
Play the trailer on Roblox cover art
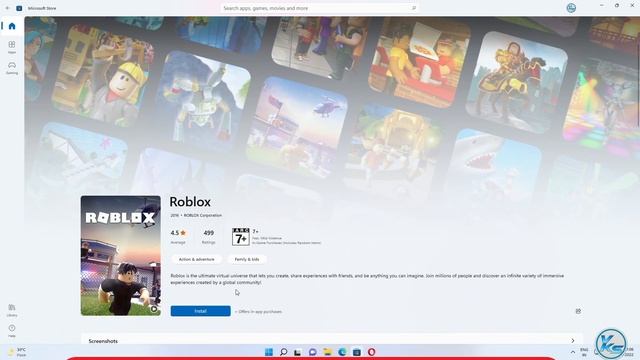[153, 309]
